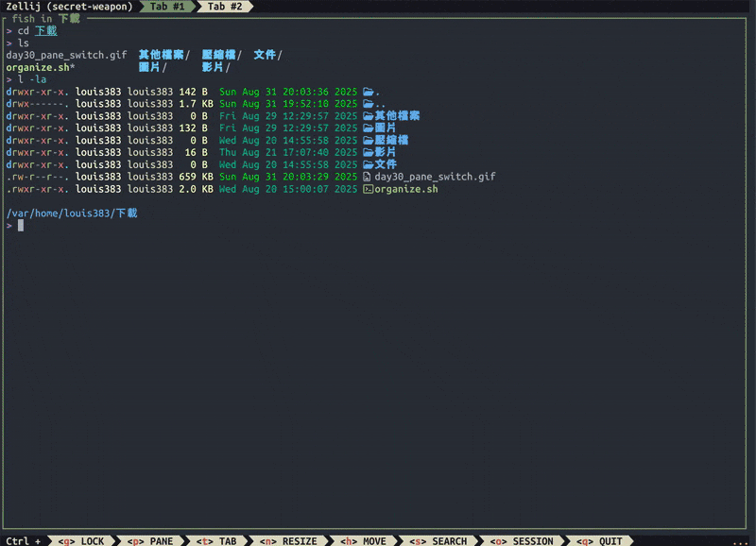
Task: Click the 其他檔案/ entry in ls output
Action: click(x=163, y=55)
